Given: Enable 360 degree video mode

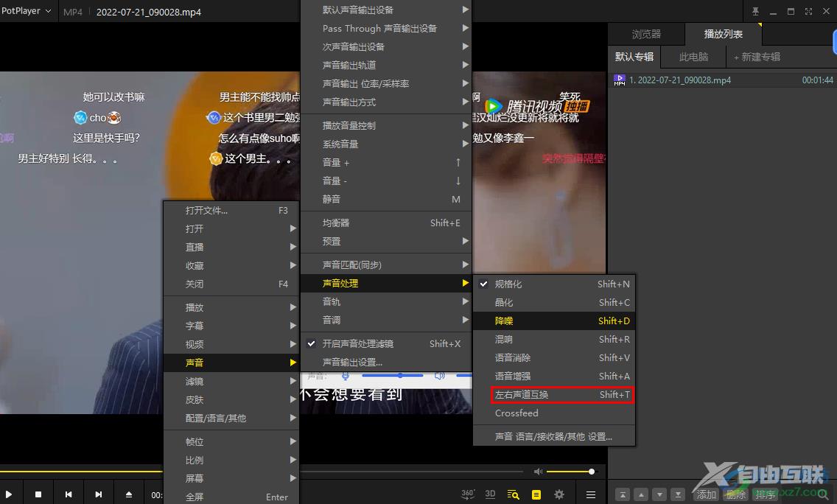Looking at the screenshot, I should (468, 494).
